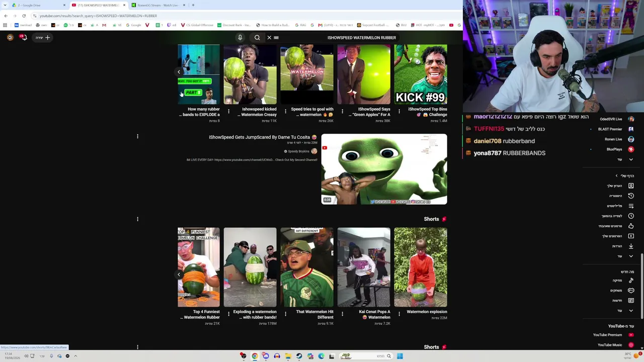Show previous shorts in the lower carousel
Image resolution: width=644 pixels, height=362 pixels.
pos(179,275)
